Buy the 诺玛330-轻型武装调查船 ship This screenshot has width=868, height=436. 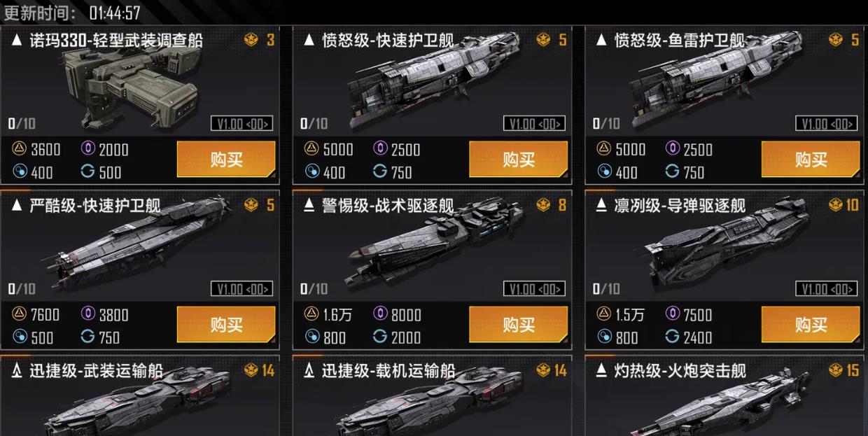226,160
